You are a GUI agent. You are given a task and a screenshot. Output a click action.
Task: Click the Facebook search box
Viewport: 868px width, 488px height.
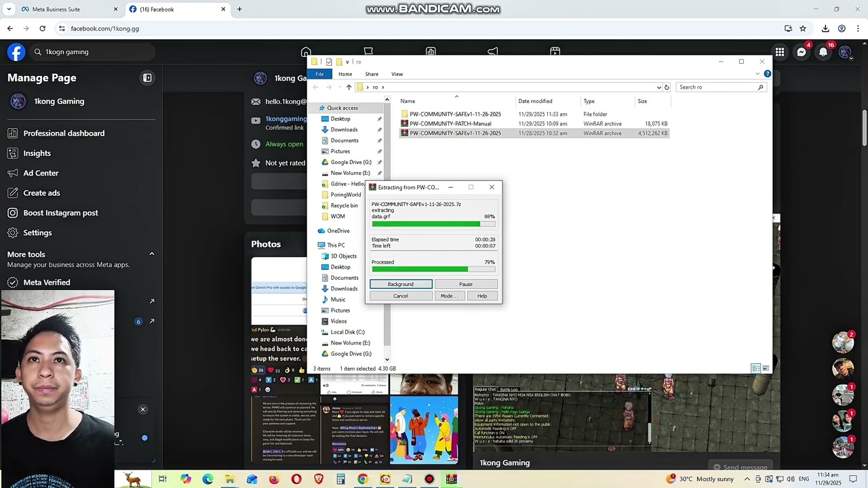tap(91, 52)
